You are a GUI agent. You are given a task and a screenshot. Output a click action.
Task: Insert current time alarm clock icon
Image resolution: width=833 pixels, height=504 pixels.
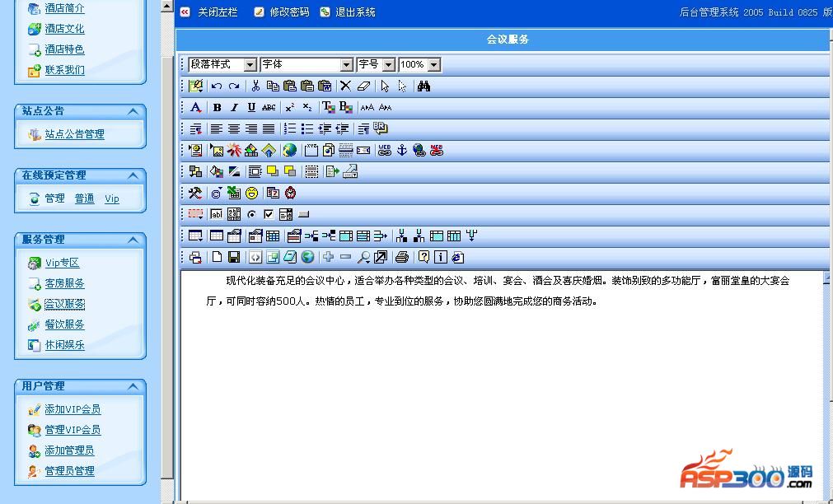coord(290,194)
